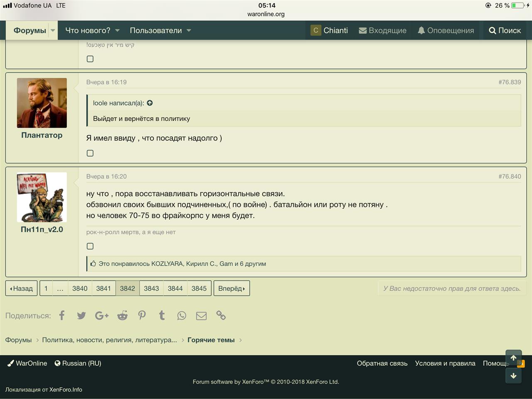Viewport: 532px width, 399px height.
Task: Open the page-jump ellipsis
Action: (60, 288)
